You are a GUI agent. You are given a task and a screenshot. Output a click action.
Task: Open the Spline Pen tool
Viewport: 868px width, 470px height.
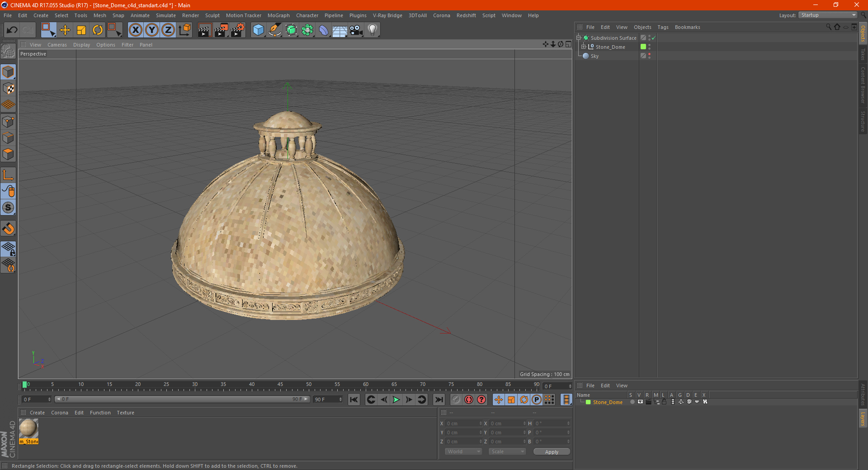[274, 30]
